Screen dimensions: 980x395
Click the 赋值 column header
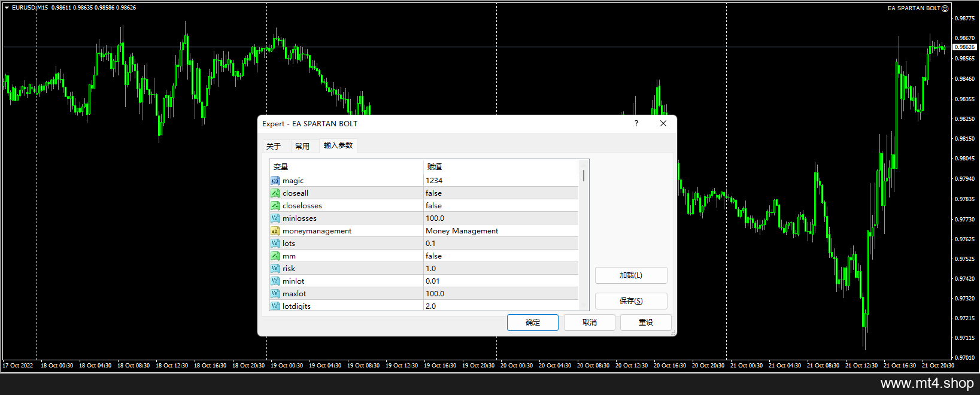pos(501,167)
